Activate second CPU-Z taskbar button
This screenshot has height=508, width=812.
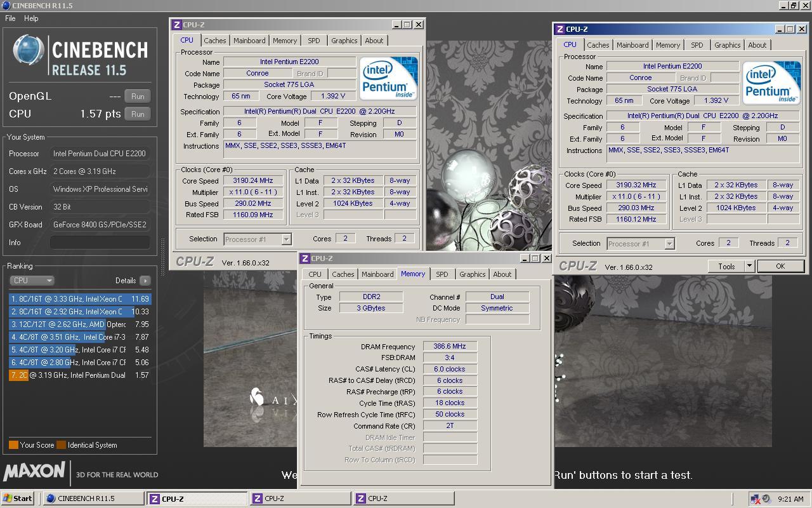click(299, 498)
